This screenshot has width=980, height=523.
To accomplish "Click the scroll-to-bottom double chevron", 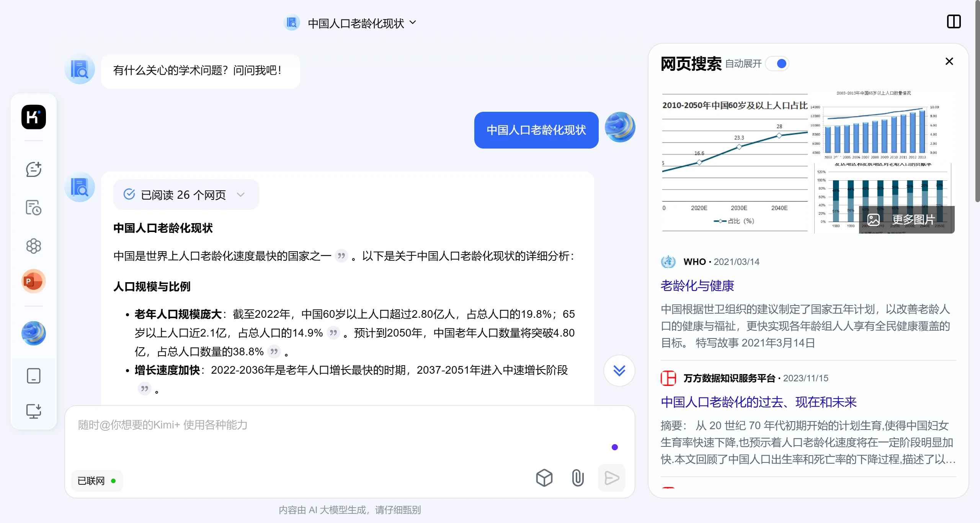I will point(619,370).
